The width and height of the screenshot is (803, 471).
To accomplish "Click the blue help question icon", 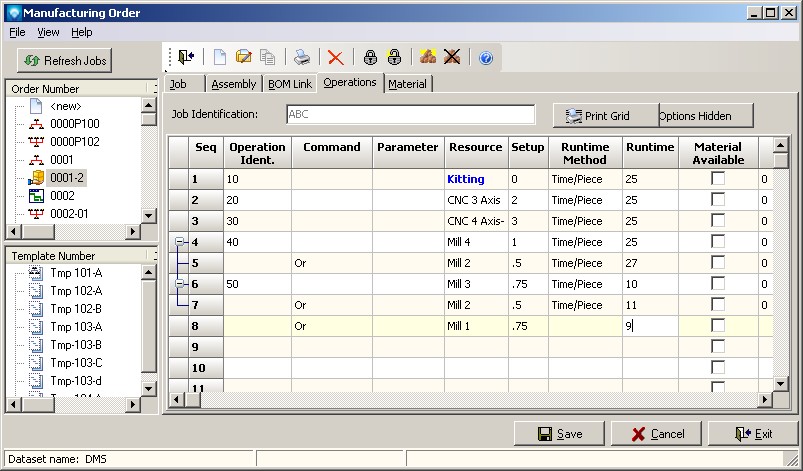I will [486, 58].
